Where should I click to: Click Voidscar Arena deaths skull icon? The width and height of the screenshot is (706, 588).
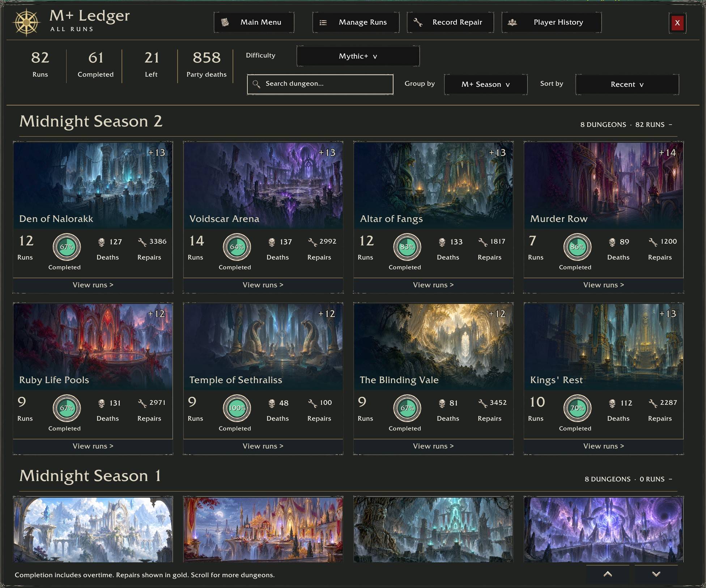(272, 242)
